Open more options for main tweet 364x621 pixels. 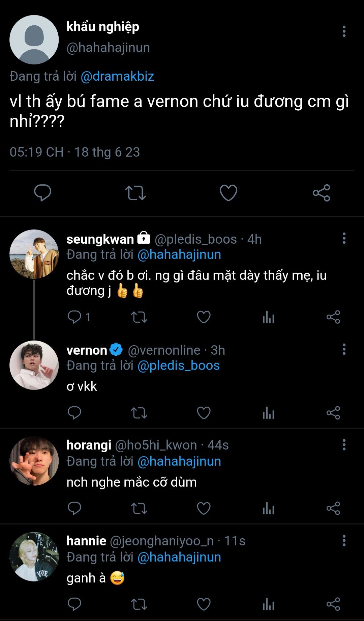pos(344,31)
